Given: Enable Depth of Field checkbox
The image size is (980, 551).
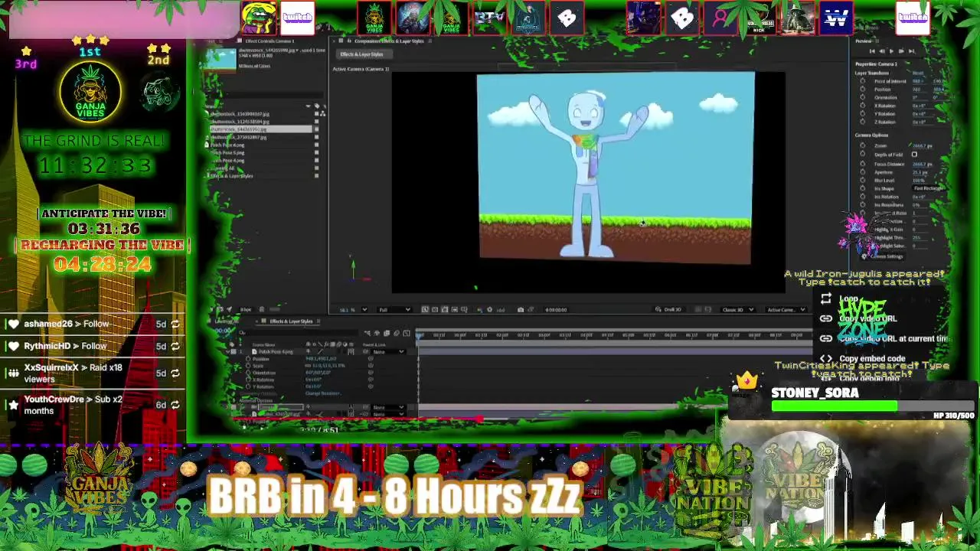Looking at the screenshot, I should 914,155.
